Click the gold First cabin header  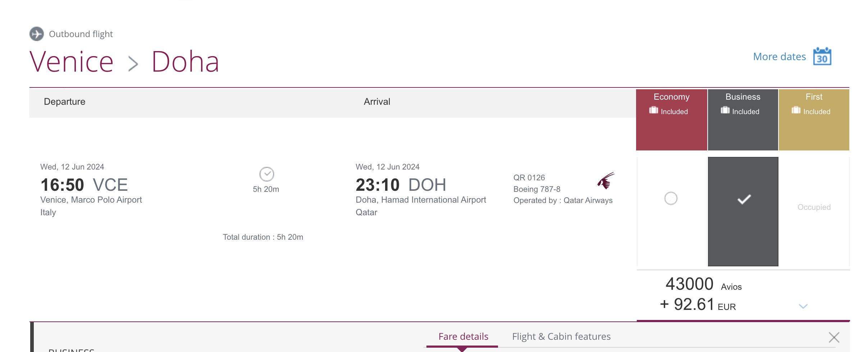(x=814, y=120)
